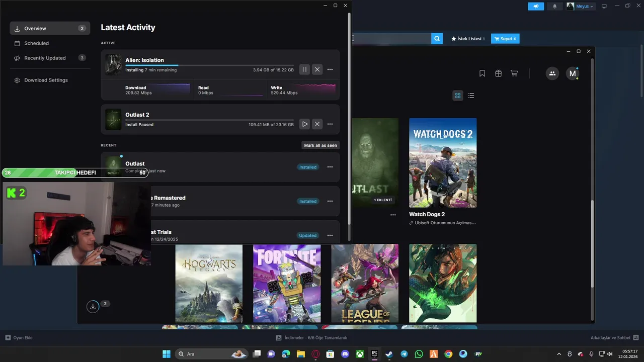Click the Updated badge on Trials entry
The image size is (644, 362).
click(308, 235)
